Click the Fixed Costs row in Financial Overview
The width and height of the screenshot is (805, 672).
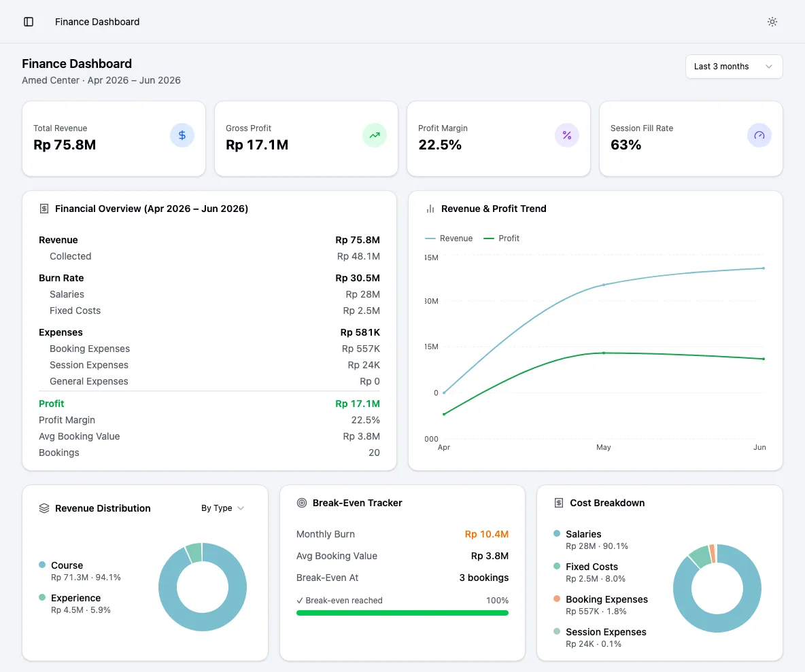[x=209, y=311]
